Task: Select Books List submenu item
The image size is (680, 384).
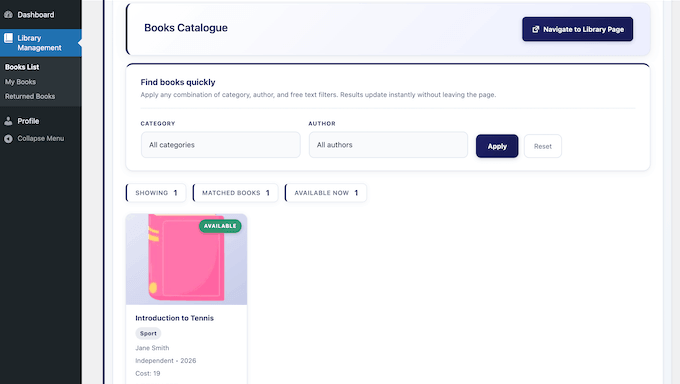Action: [22, 67]
